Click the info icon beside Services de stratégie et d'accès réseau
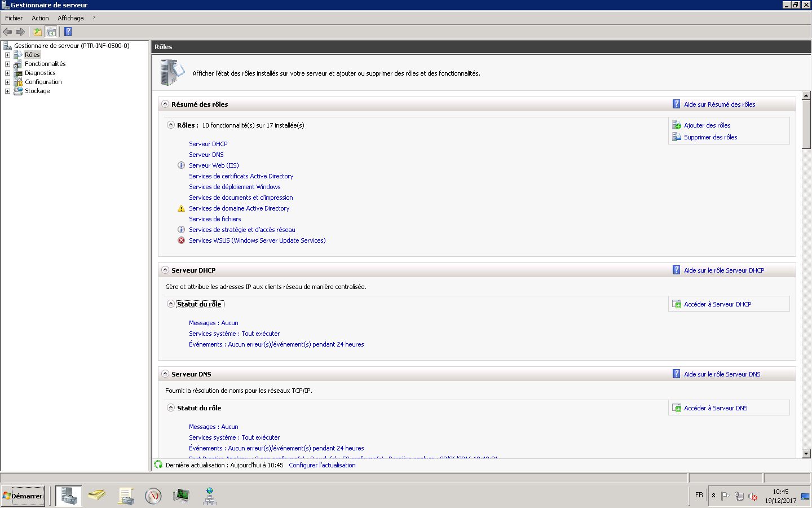Viewport: 812px width, 508px height. [181, 230]
